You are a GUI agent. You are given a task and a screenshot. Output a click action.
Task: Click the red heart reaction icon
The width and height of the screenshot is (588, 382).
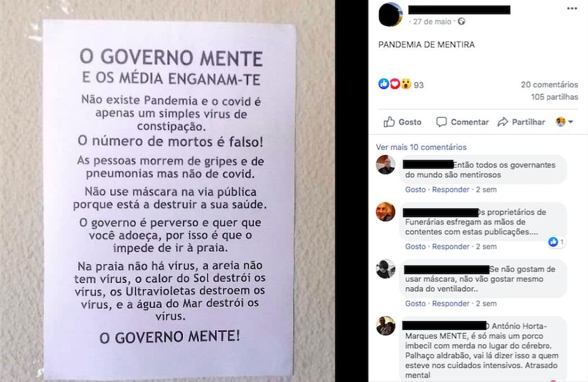394,84
